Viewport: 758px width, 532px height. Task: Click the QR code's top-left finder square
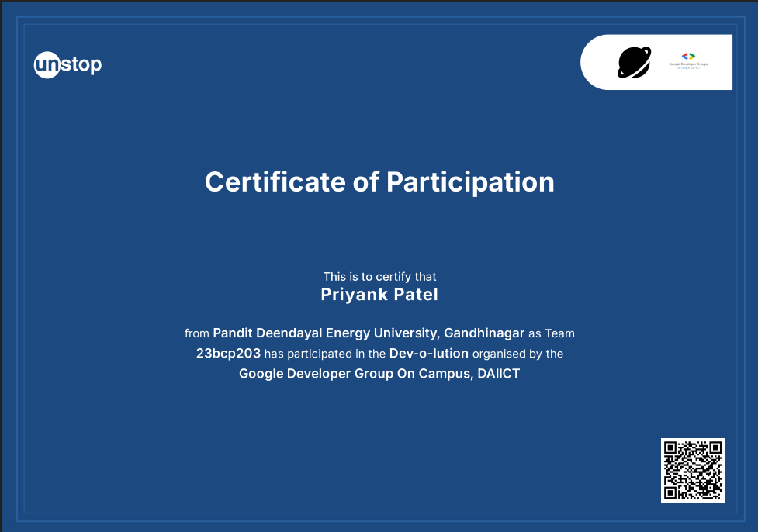point(670,447)
